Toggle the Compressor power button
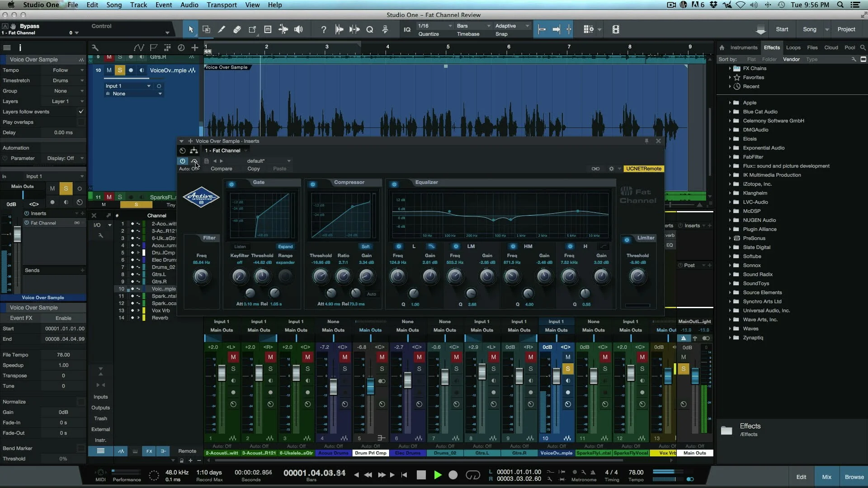This screenshot has width=868, height=488. click(312, 184)
